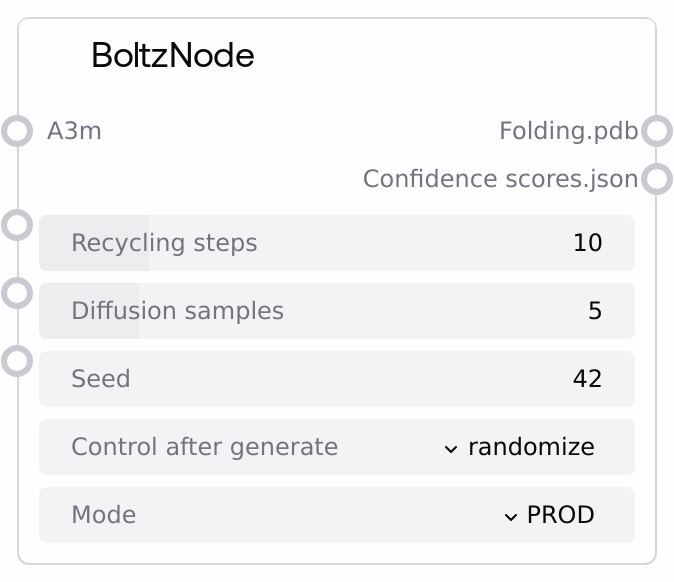Click the Diffusion samples value 5
The width and height of the screenshot is (674, 582).
pyautogui.click(x=595, y=311)
